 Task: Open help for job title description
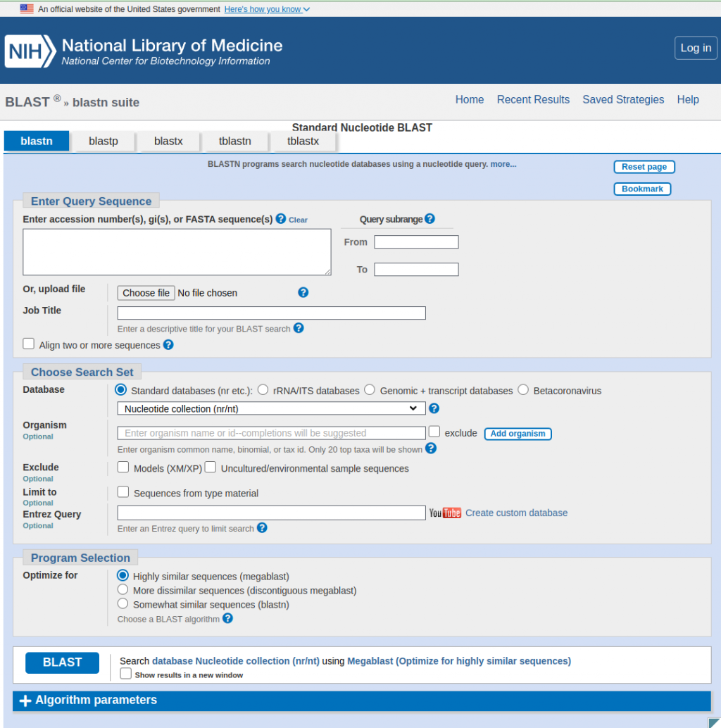(x=299, y=328)
